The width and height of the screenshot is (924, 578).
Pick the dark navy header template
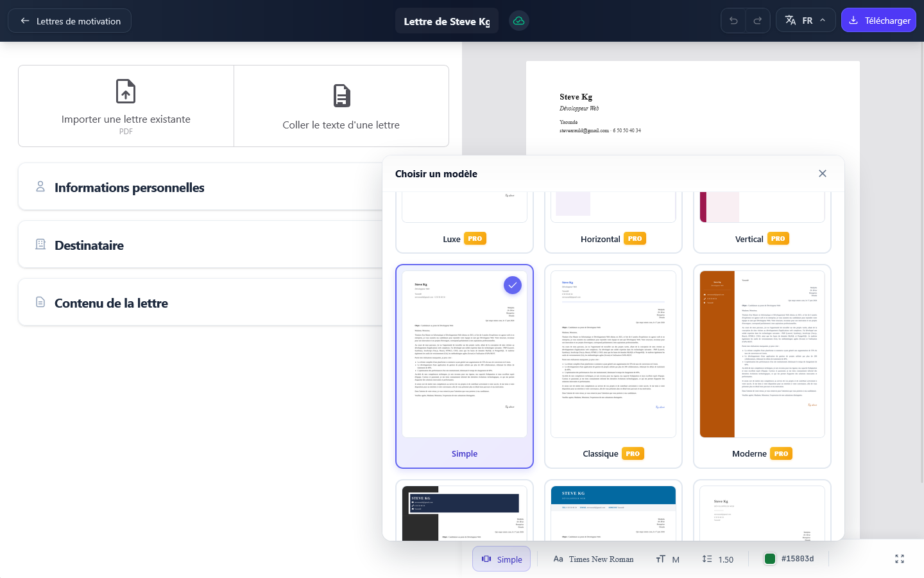click(x=465, y=511)
